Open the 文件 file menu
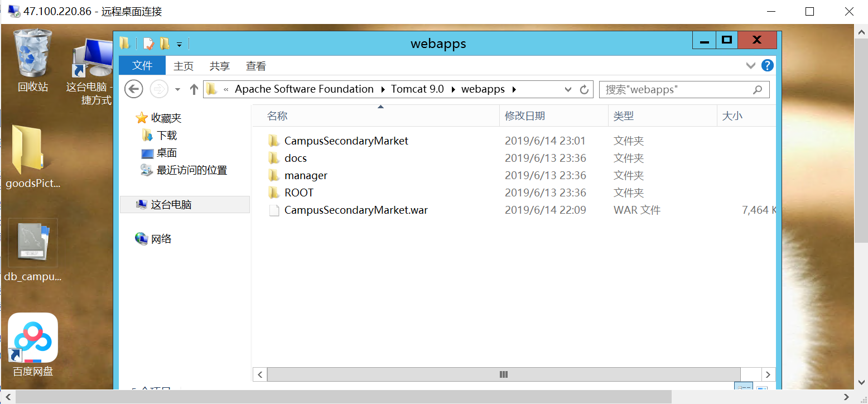 coord(142,66)
